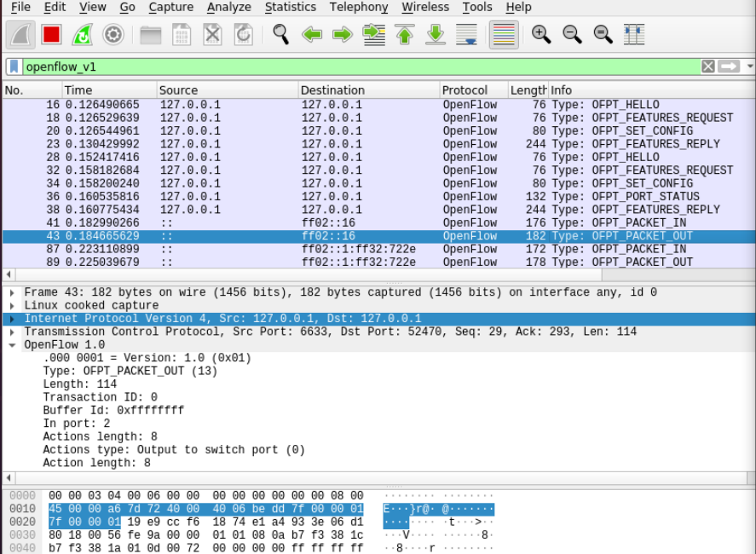Zoom in main window text
This screenshot has width=756, height=554.
(x=541, y=35)
